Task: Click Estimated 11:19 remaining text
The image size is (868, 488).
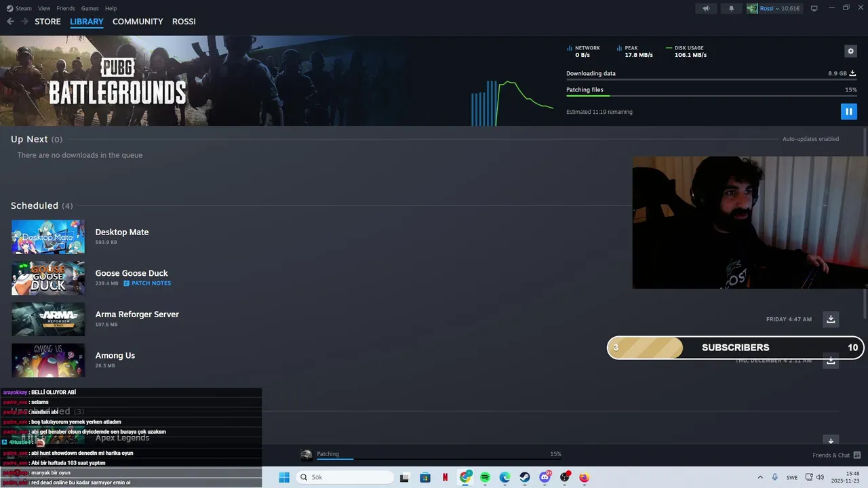Action: (x=599, y=112)
